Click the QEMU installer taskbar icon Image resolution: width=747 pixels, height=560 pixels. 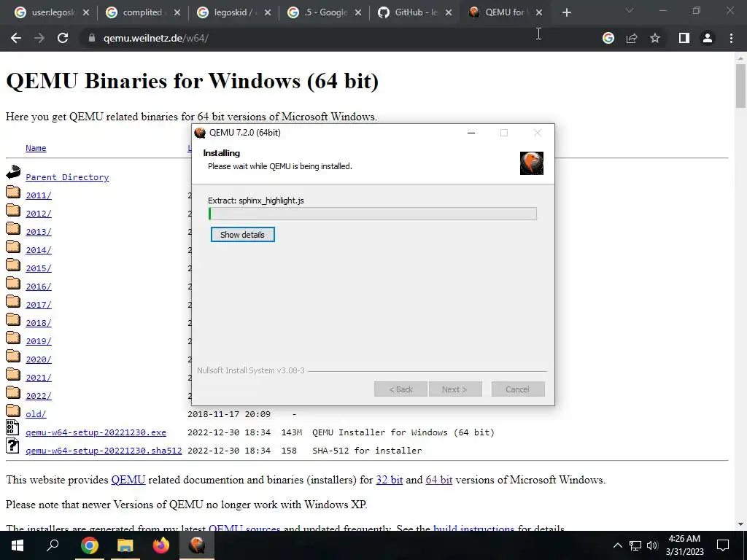click(x=197, y=545)
